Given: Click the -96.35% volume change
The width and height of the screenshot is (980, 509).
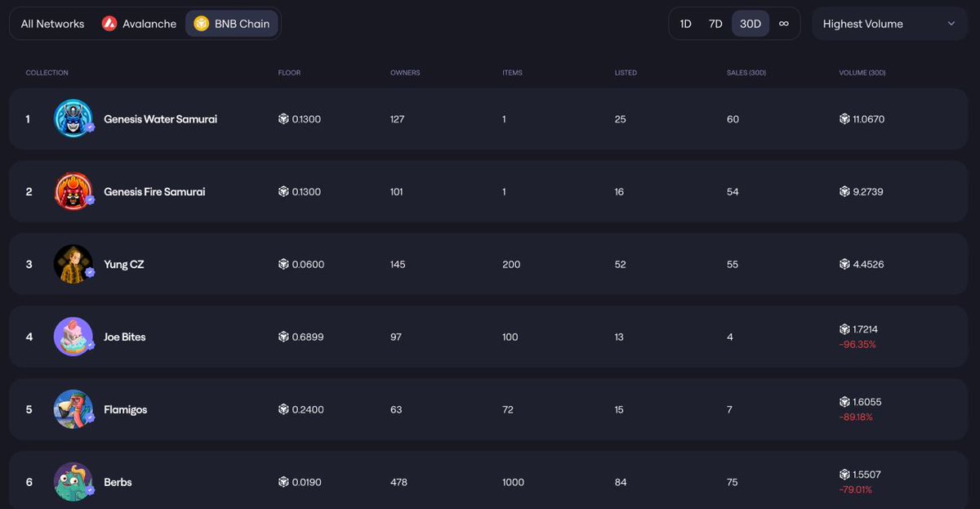Looking at the screenshot, I should 857,345.
